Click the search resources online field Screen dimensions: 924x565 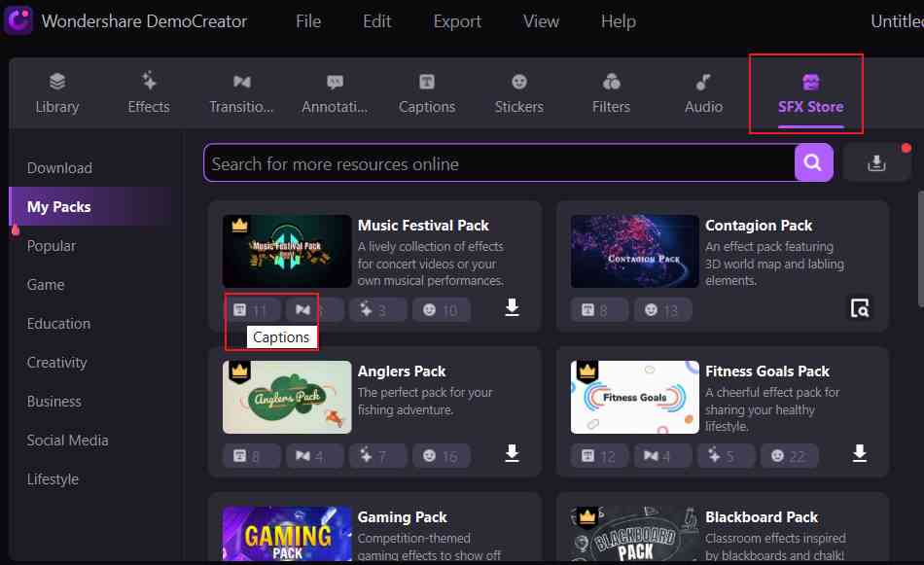click(x=499, y=163)
